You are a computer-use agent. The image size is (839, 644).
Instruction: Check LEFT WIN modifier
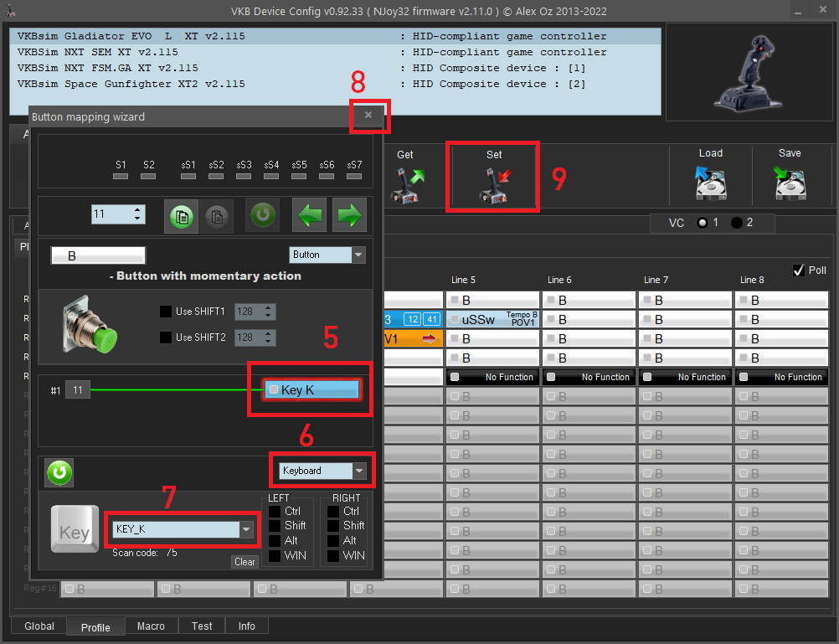click(275, 556)
